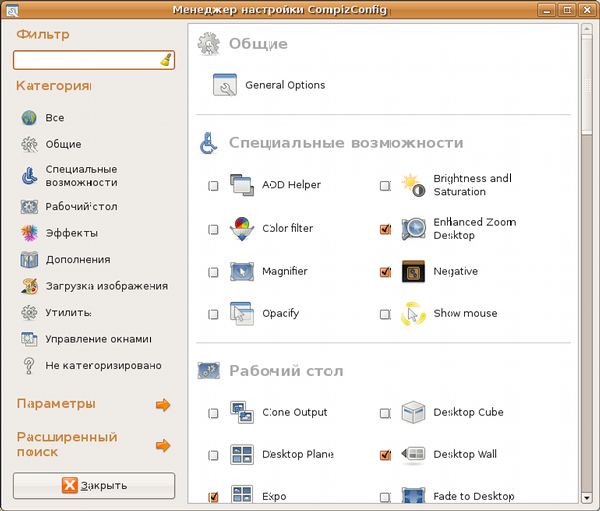
Task: Select the wheelchair icon beside Специальные возможности category
Action: coord(29,176)
